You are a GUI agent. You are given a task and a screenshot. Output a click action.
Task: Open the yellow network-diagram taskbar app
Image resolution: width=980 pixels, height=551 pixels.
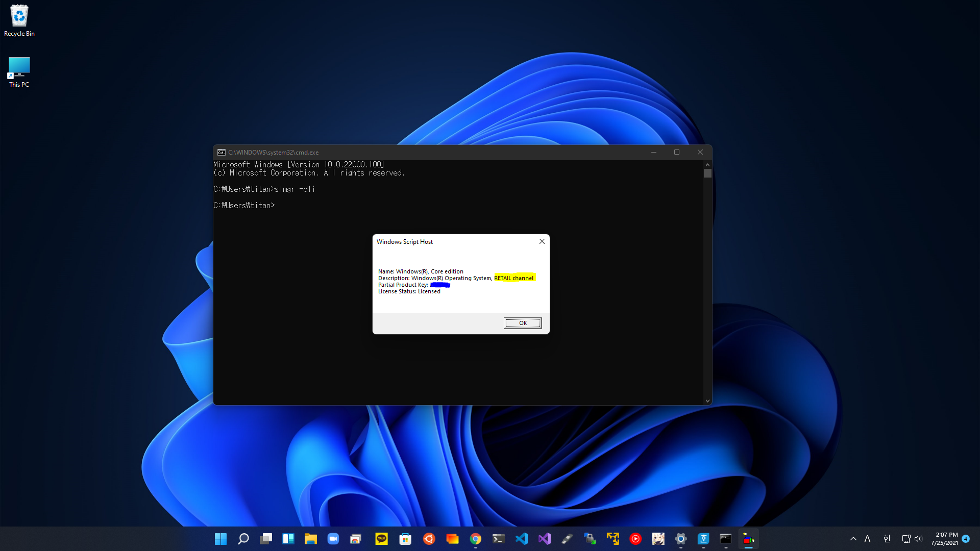pos(613,539)
